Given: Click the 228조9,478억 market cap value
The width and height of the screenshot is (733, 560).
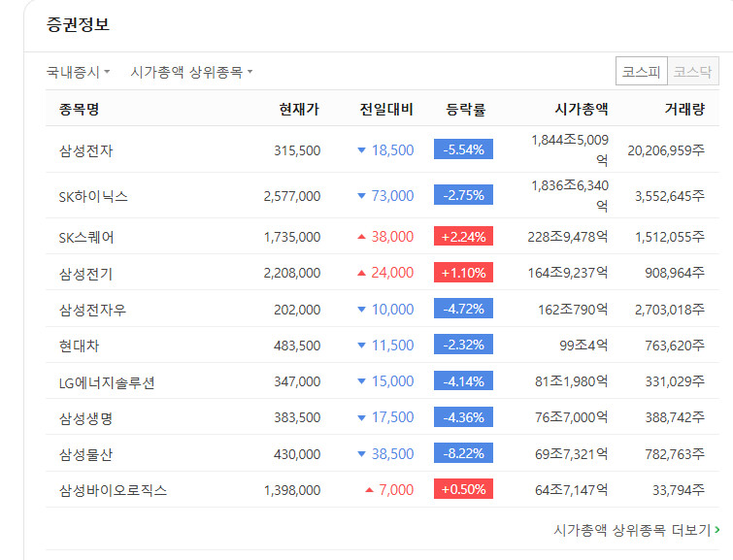Looking at the screenshot, I should (x=568, y=237).
